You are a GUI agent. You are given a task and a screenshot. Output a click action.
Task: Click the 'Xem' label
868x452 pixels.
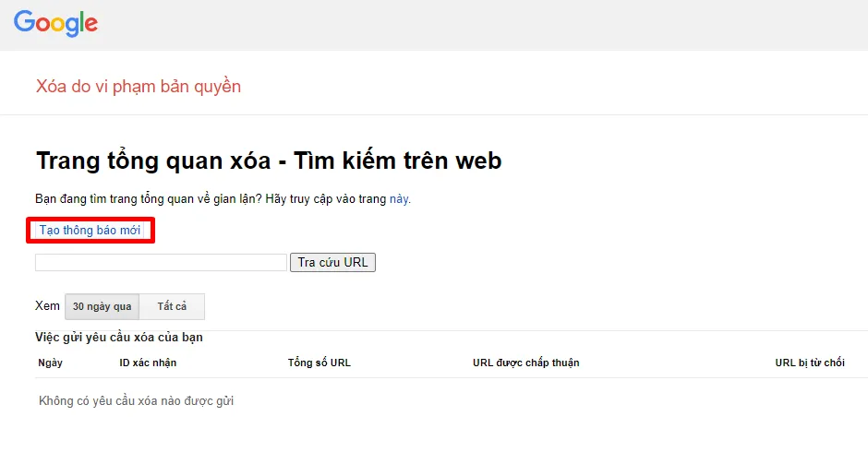[x=47, y=306]
